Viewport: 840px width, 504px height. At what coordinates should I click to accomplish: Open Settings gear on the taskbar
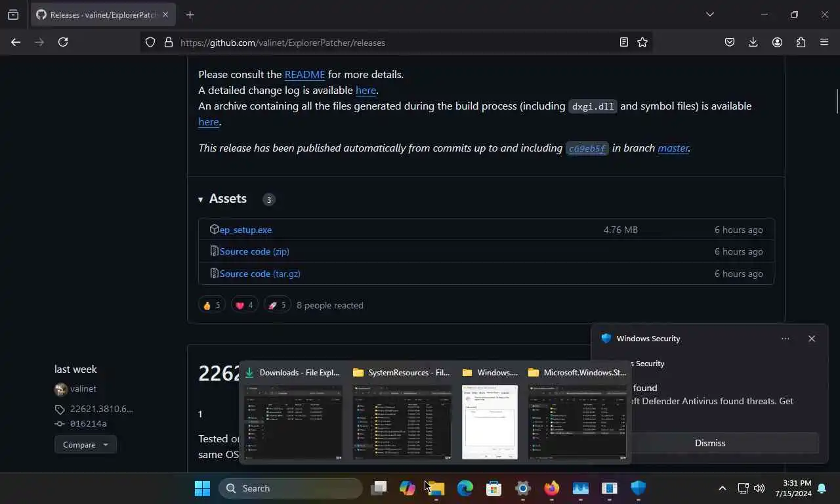523,488
